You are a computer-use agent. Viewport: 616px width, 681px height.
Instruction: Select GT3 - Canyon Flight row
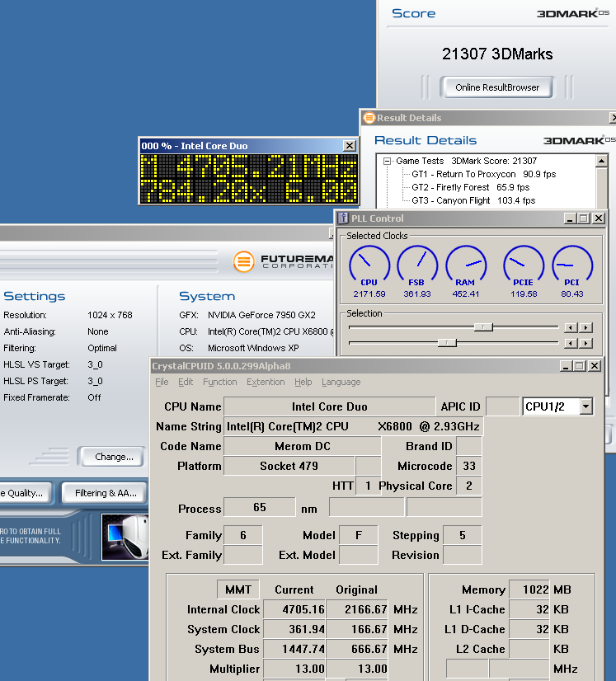point(473,200)
